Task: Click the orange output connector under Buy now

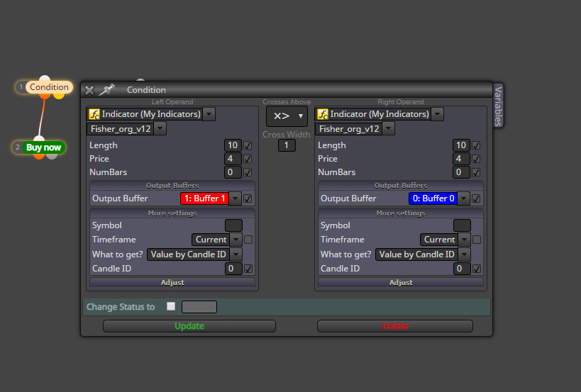Action: point(39,156)
